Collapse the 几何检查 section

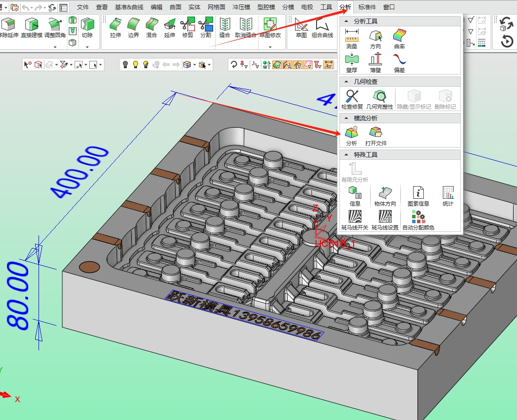click(x=346, y=81)
